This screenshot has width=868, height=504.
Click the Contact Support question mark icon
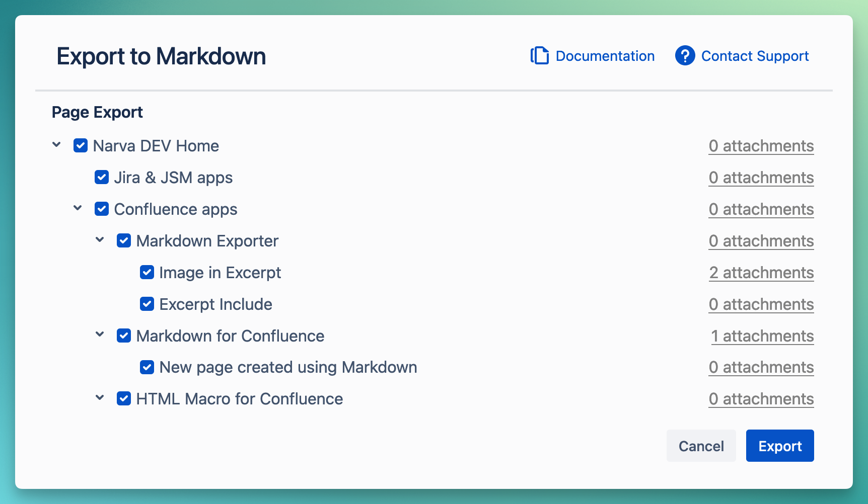(685, 56)
